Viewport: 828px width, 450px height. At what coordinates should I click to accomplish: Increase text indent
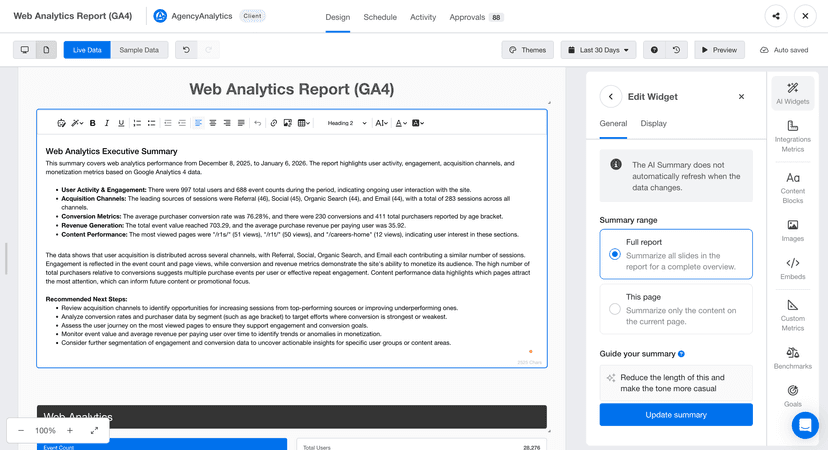(182, 123)
